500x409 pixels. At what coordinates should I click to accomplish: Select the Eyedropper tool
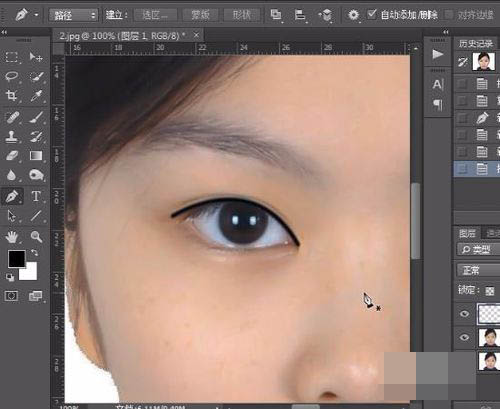(36, 96)
